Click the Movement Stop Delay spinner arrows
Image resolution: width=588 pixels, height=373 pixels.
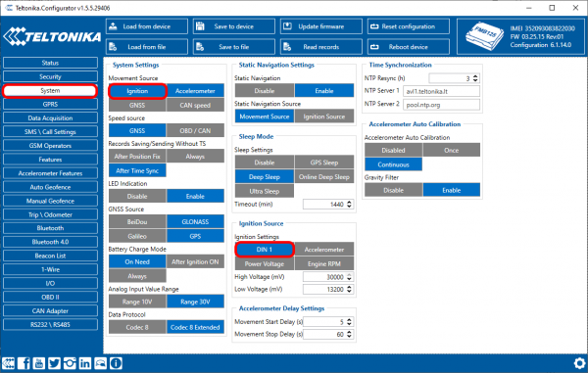tap(349, 335)
